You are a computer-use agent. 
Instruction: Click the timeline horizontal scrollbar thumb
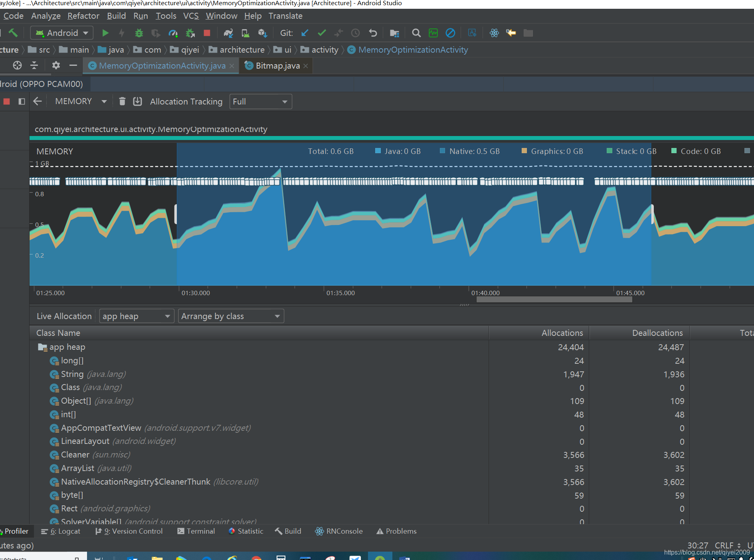tap(554, 299)
